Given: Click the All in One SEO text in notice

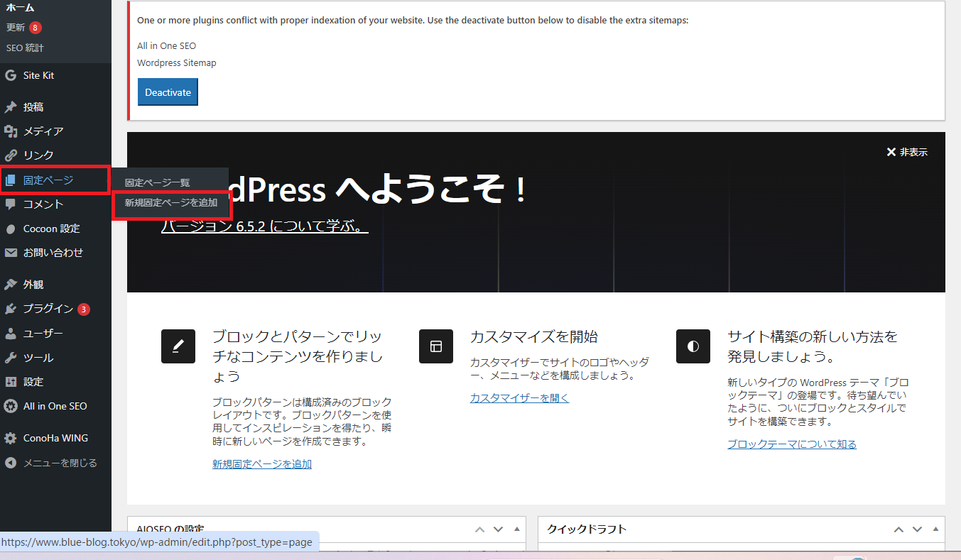Looking at the screenshot, I should (x=167, y=46).
